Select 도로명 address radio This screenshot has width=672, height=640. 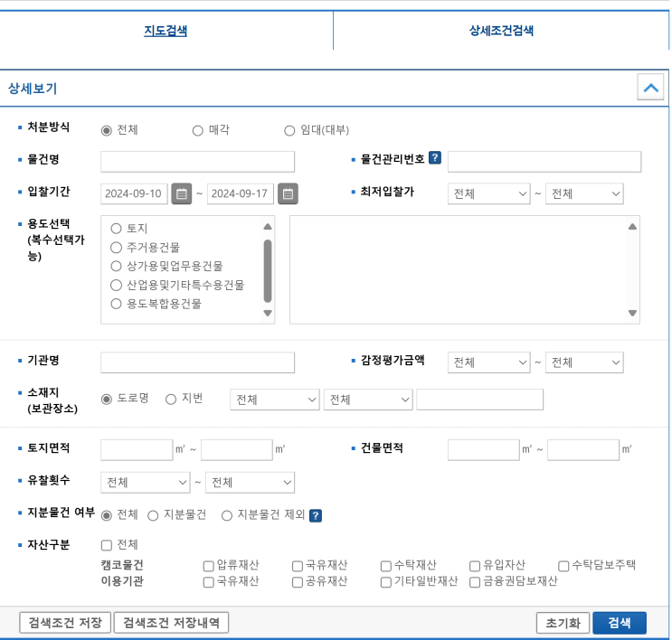[107, 400]
